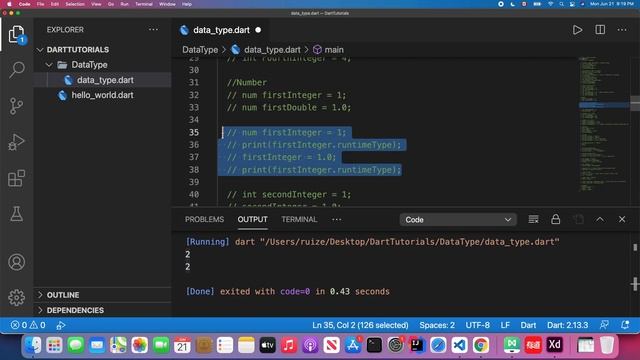640x360 pixels.
Task: Click the feedback icon in status bar
Action: 604,325
